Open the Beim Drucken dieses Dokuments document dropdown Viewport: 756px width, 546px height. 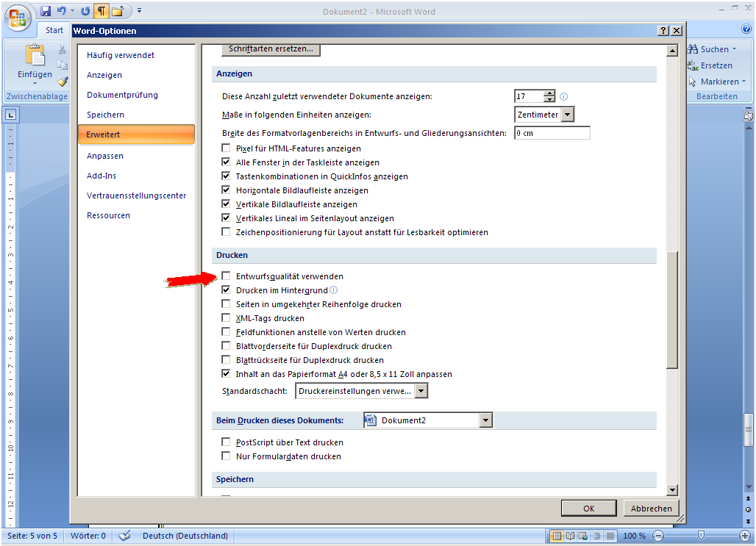[486, 420]
